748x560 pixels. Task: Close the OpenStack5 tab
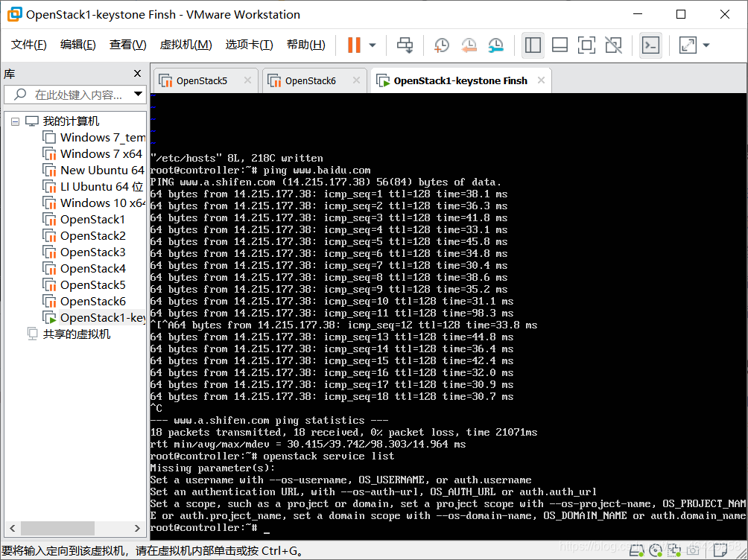click(247, 80)
